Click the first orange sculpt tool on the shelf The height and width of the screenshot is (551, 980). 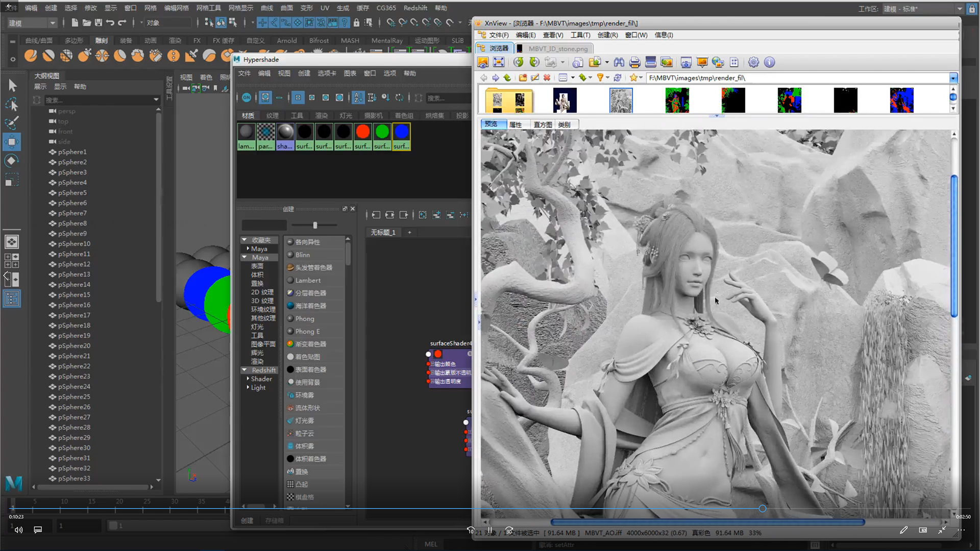coord(31,55)
